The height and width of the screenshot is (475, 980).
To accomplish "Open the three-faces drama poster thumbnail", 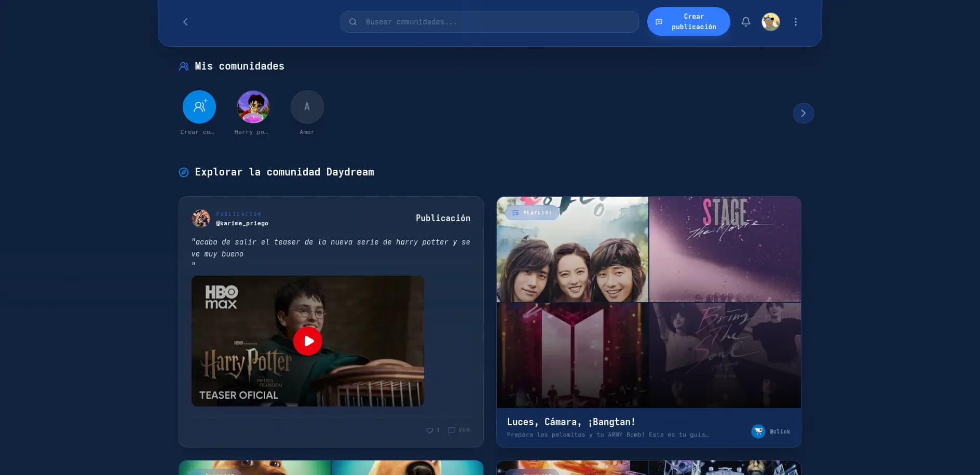I will [x=573, y=249].
